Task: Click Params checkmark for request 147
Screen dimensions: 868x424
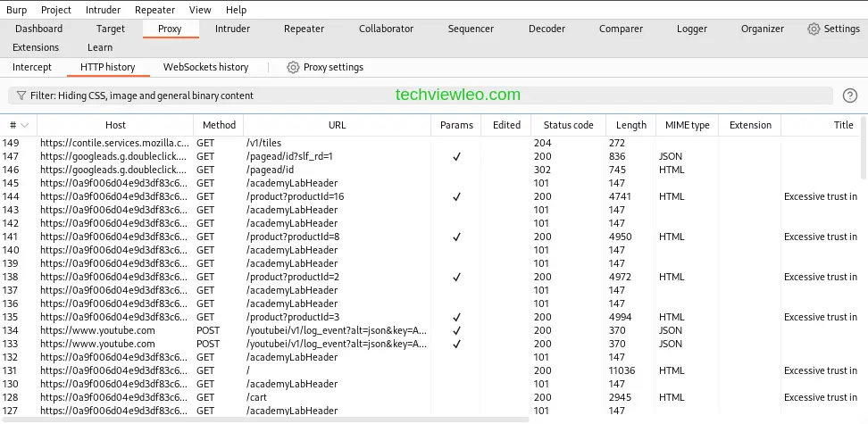Action: [x=456, y=156]
